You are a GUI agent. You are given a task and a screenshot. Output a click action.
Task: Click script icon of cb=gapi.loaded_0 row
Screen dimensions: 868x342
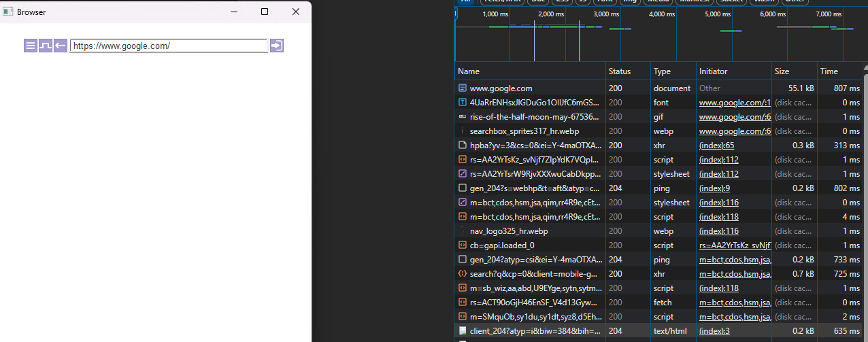(463, 245)
